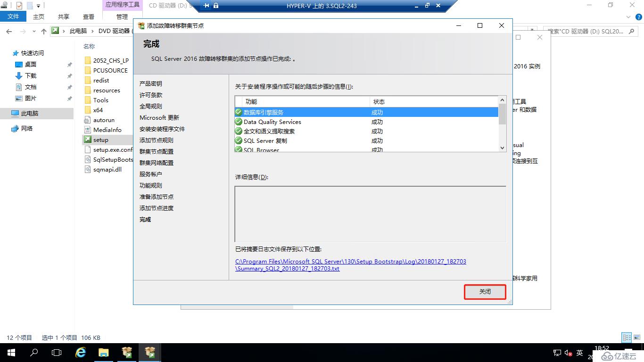Select the Tools folder icon
This screenshot has width=644, height=362.
tap(87, 100)
